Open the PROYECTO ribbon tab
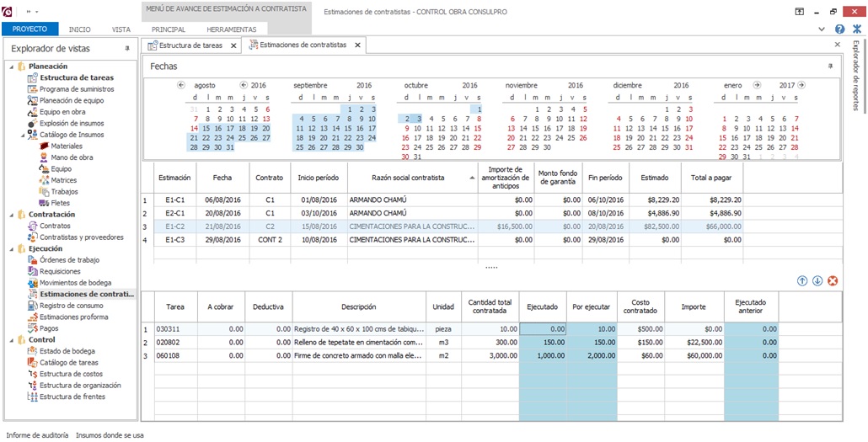Viewport: 868px width, 442px height. pos(29,29)
